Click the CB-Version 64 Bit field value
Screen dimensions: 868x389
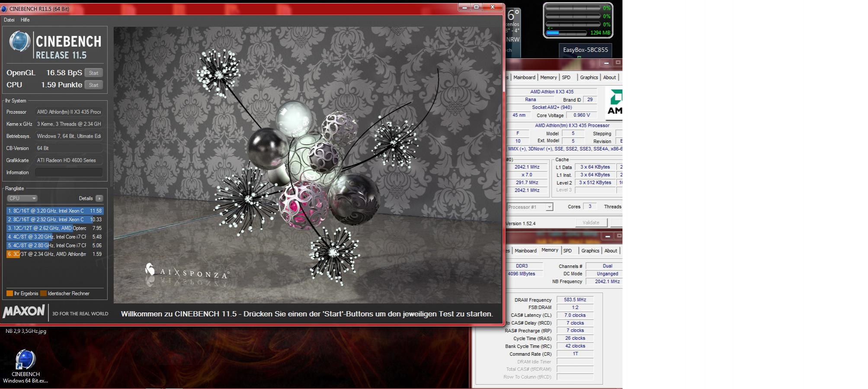pos(69,148)
